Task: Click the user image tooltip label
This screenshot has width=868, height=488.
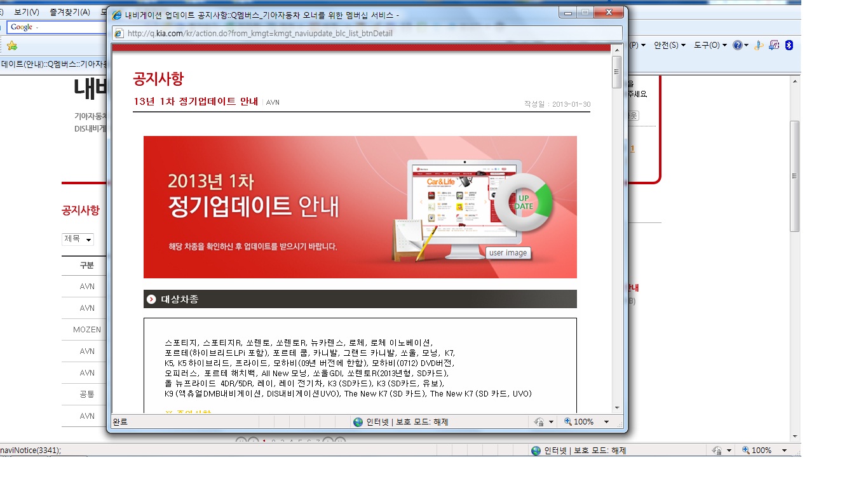Action: click(x=508, y=253)
